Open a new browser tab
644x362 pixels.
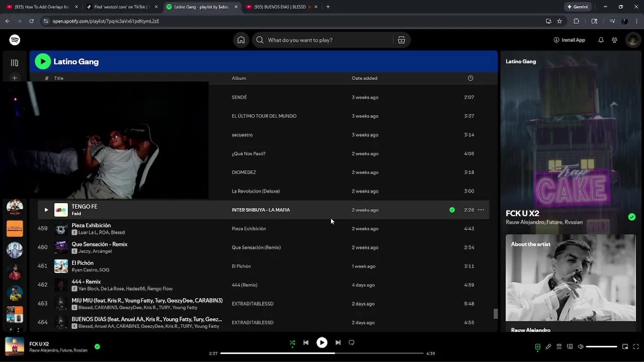328,7
